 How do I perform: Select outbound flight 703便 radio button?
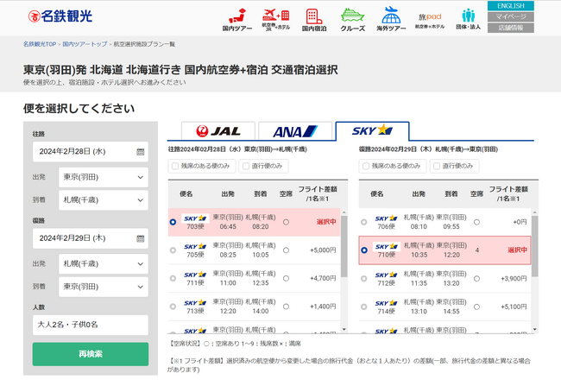click(173, 222)
